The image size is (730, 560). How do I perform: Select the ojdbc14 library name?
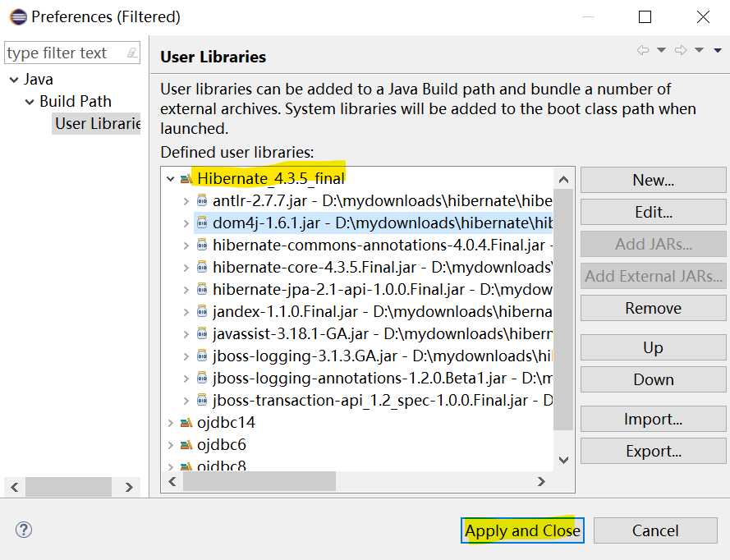pyautogui.click(x=226, y=423)
